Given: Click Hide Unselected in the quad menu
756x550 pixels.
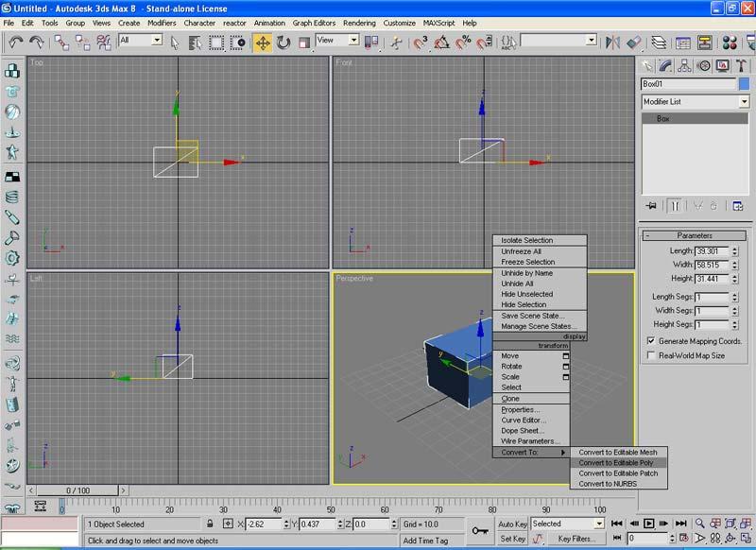Looking at the screenshot, I should click(540, 294).
